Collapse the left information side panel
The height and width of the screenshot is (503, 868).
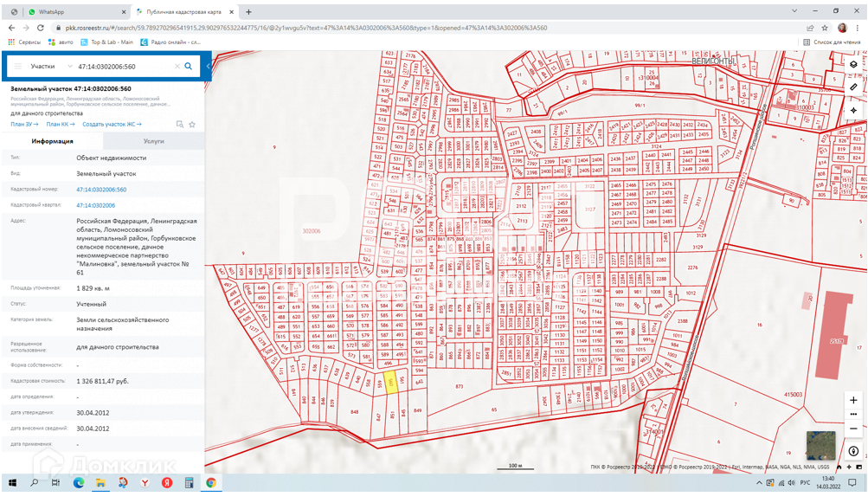208,66
